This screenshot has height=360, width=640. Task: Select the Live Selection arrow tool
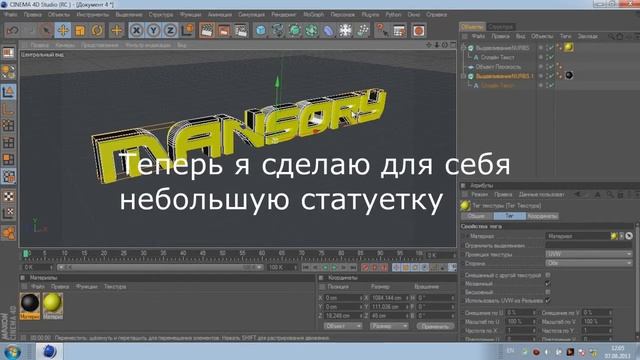[x=46, y=30]
